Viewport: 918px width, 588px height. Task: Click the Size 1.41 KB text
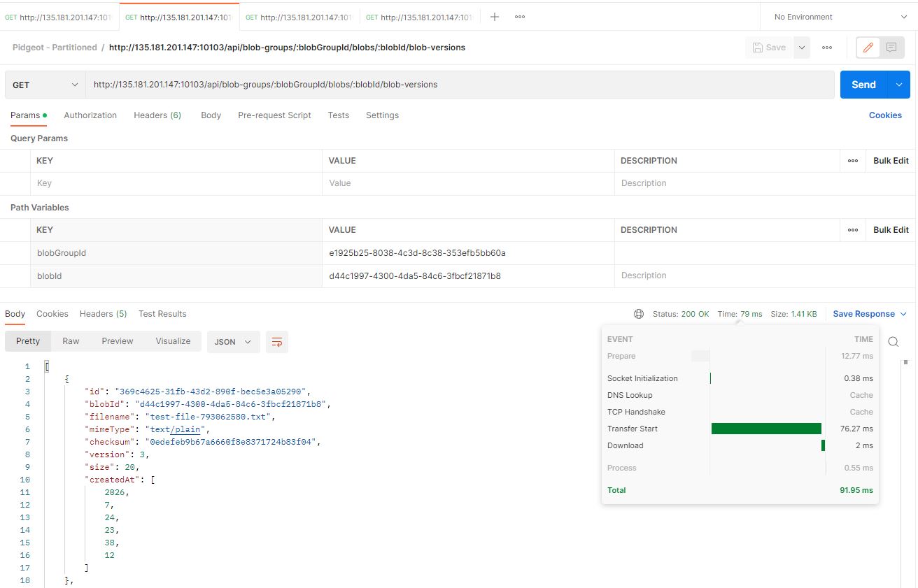tap(793, 314)
